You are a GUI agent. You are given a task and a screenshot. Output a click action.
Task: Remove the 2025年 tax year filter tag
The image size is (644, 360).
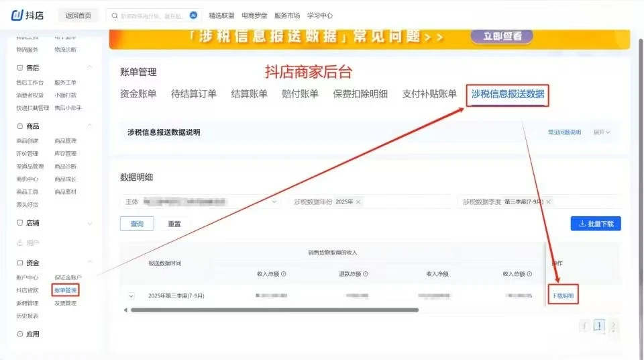click(x=358, y=201)
